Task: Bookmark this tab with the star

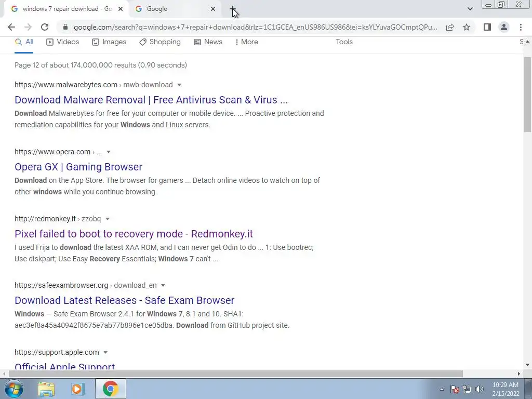Action: [467, 27]
